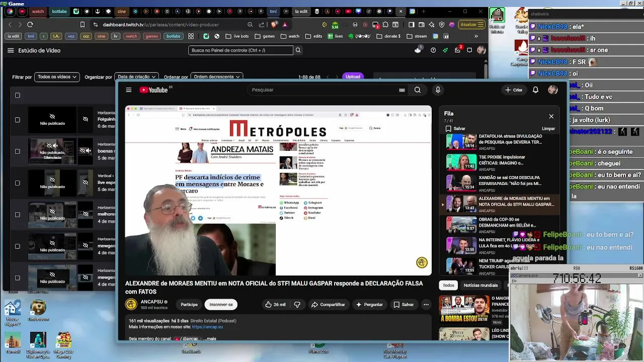644x362 pixels.
Task: Expand live bots bookmark folder
Action: tap(237, 36)
